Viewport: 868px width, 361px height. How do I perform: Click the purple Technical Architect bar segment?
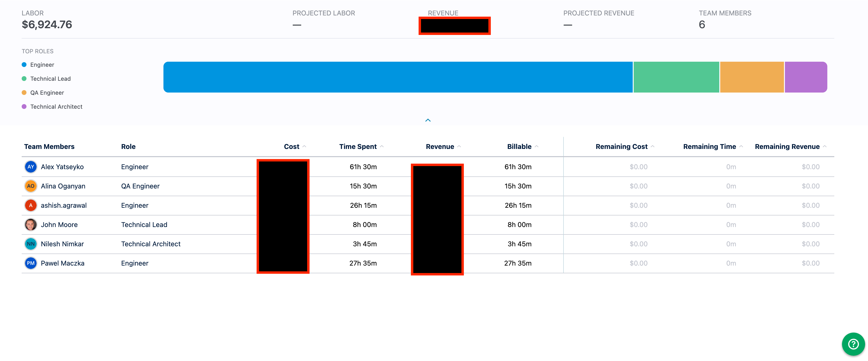coord(805,77)
